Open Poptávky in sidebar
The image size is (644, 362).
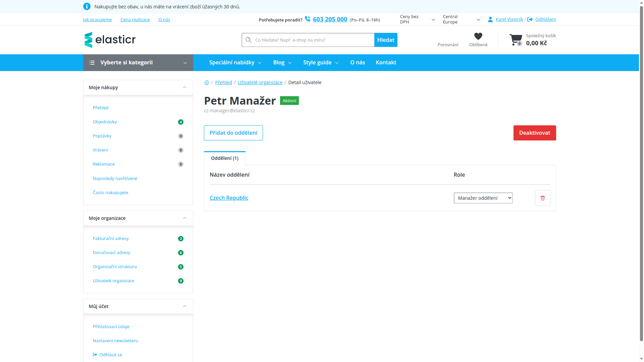(x=102, y=136)
